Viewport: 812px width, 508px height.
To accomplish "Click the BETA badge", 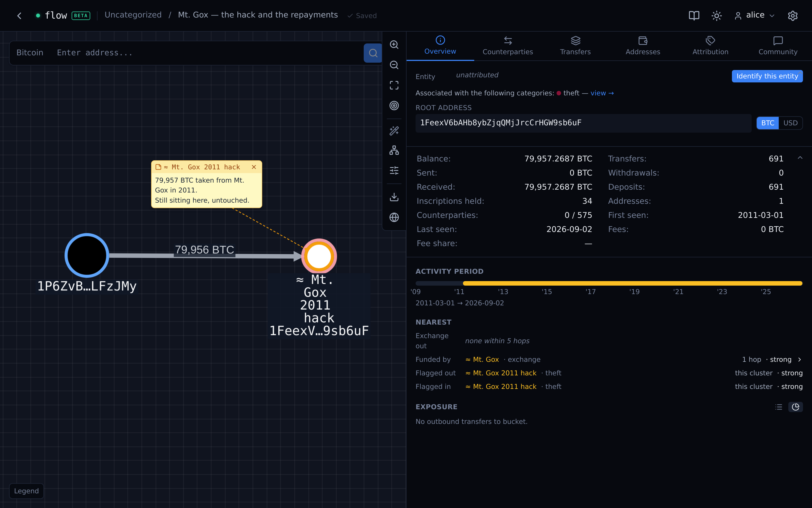I will click(x=81, y=16).
